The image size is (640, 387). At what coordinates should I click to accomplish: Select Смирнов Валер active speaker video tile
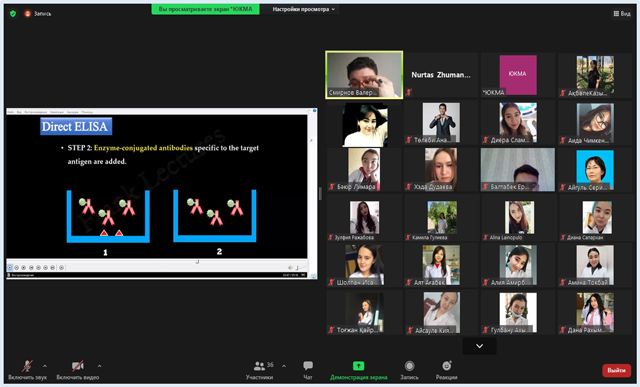pos(364,75)
